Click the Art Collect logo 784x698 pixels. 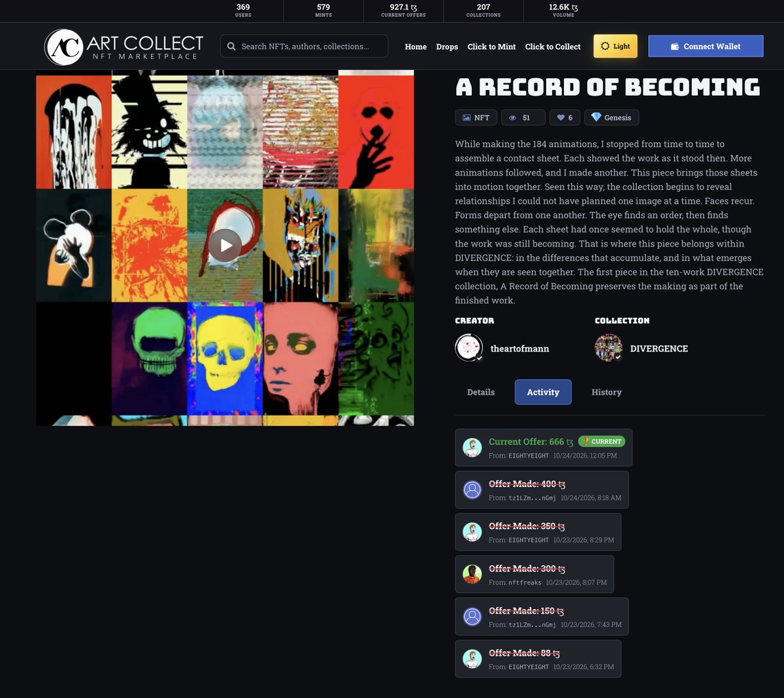click(124, 46)
